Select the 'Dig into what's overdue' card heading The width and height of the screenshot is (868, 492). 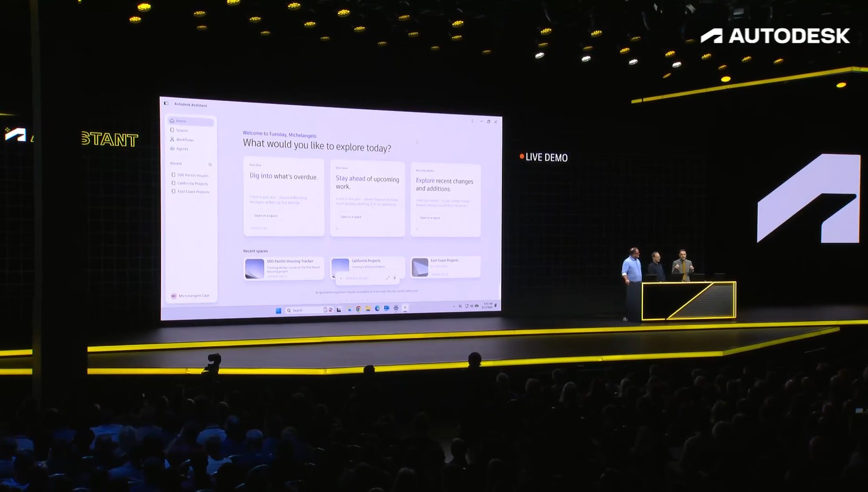pos(284,176)
